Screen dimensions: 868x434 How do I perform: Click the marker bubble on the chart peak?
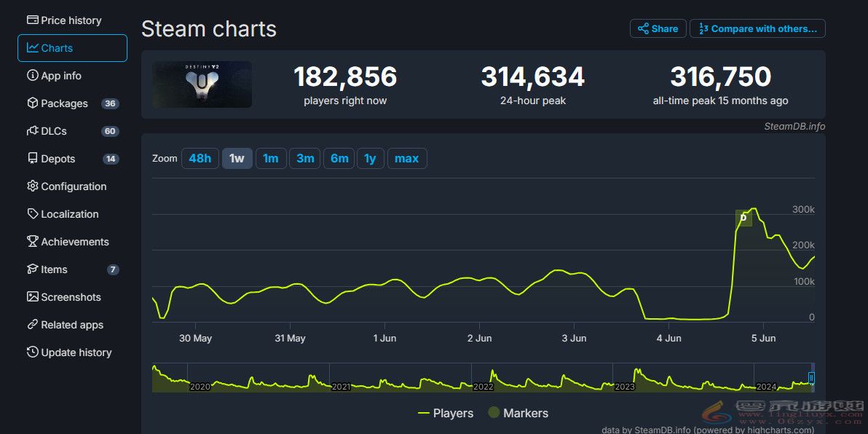(x=743, y=217)
